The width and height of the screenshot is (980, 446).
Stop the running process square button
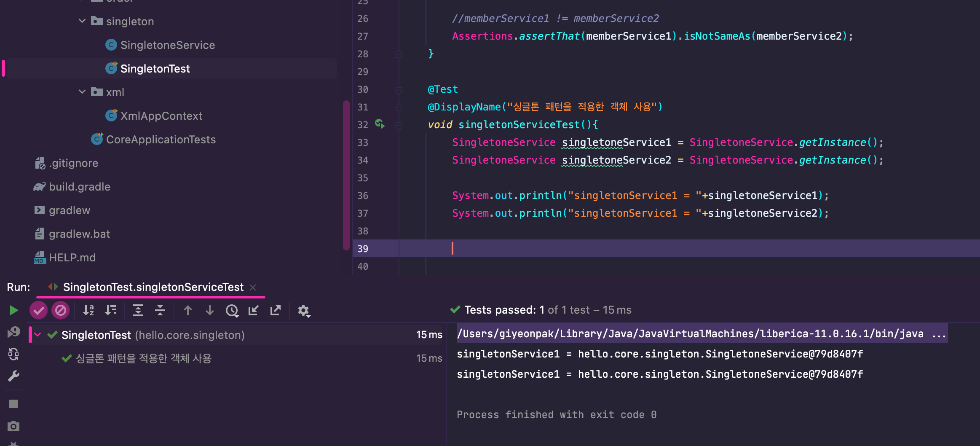[13, 404]
